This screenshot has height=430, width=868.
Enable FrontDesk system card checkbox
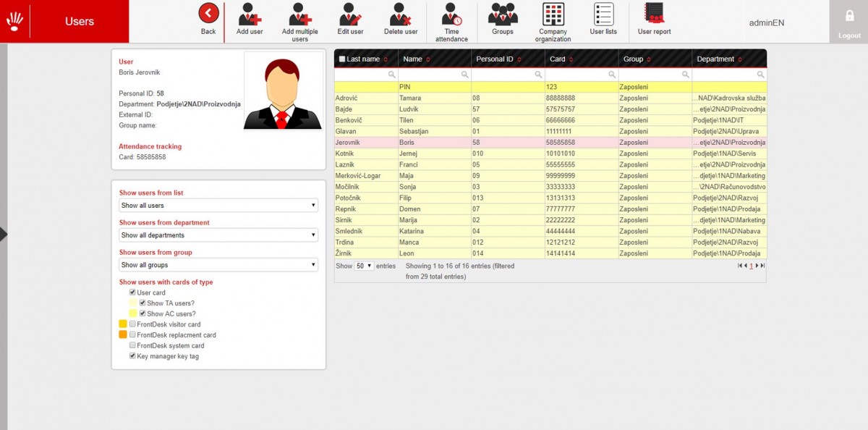click(132, 345)
